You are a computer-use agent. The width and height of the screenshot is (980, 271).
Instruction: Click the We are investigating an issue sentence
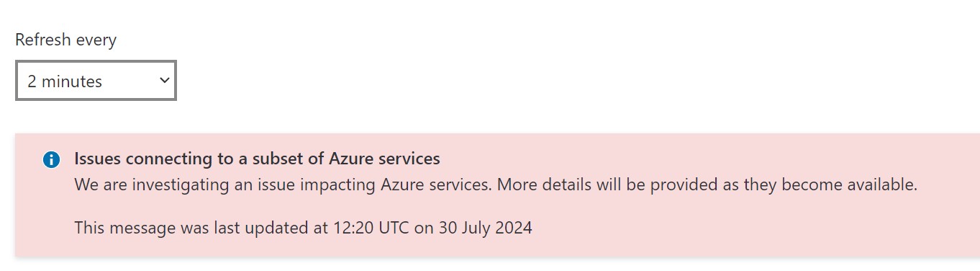(x=283, y=185)
